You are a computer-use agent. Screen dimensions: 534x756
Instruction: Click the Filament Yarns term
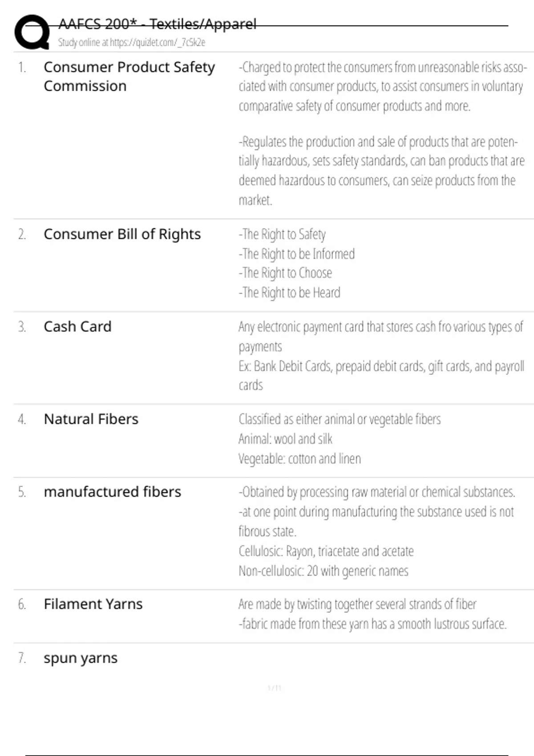[93, 604]
